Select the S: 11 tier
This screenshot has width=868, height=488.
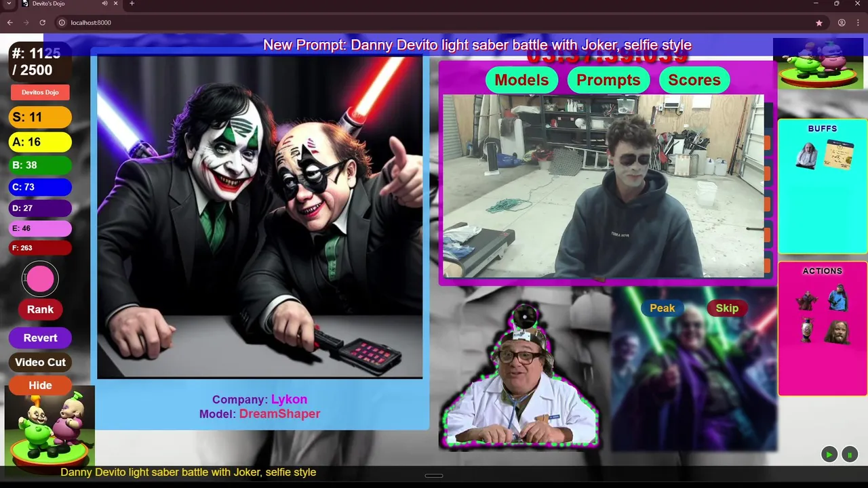(40, 117)
